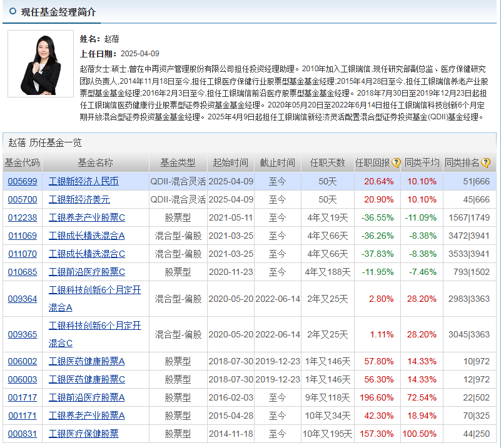501x448 pixels.
Task: Open fund 工银成长精选混合A
Action: [86, 236]
